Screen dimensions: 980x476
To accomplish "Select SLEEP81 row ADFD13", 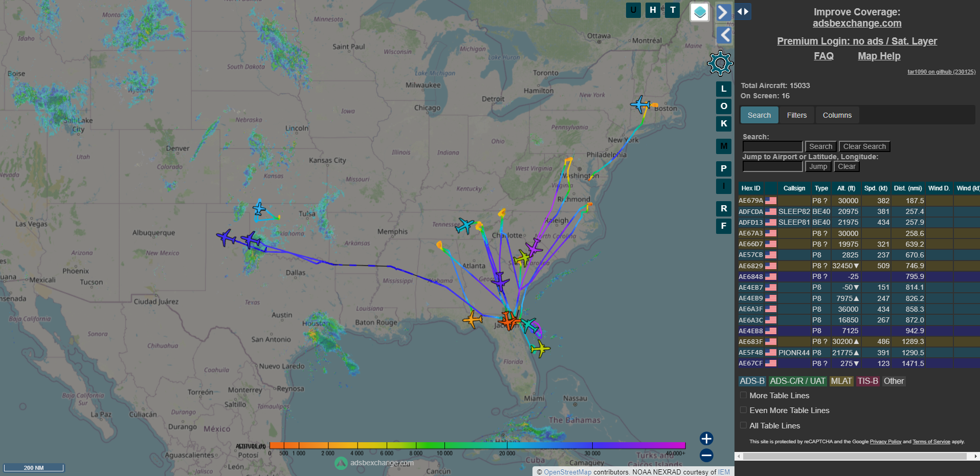I will 858,222.
